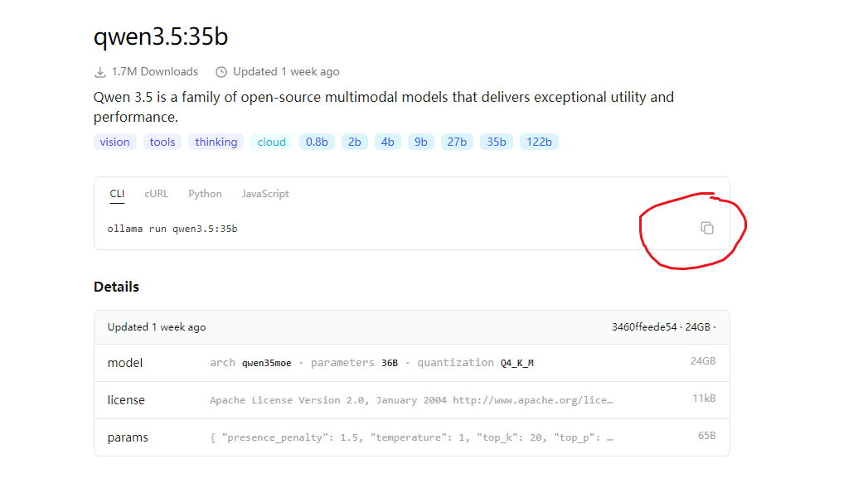Copy the ollama run command icon

click(707, 228)
